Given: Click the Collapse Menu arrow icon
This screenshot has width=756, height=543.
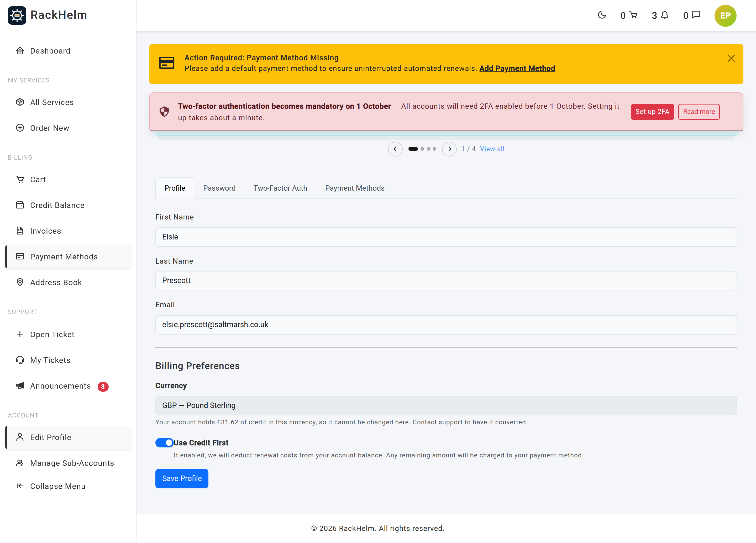Looking at the screenshot, I should (20, 486).
